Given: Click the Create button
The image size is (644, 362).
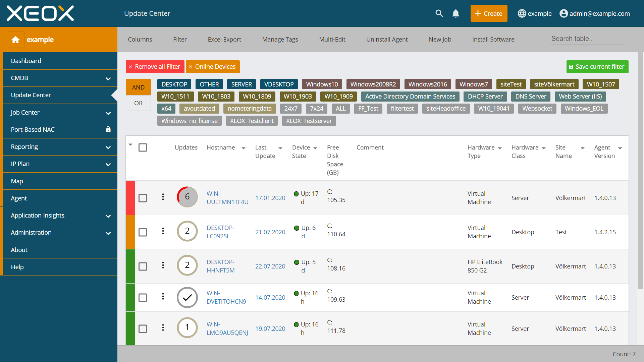Looking at the screenshot, I should click(489, 13).
